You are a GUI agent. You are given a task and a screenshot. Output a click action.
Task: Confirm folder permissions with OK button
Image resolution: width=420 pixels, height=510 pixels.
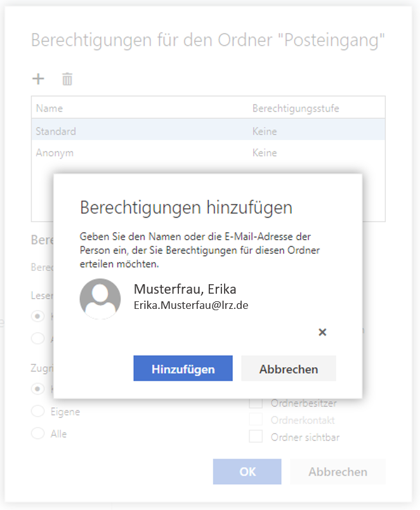[247, 472]
